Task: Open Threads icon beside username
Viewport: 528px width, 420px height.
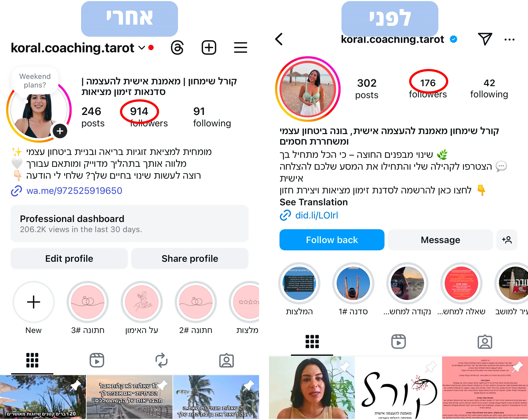Action: pyautogui.click(x=177, y=48)
